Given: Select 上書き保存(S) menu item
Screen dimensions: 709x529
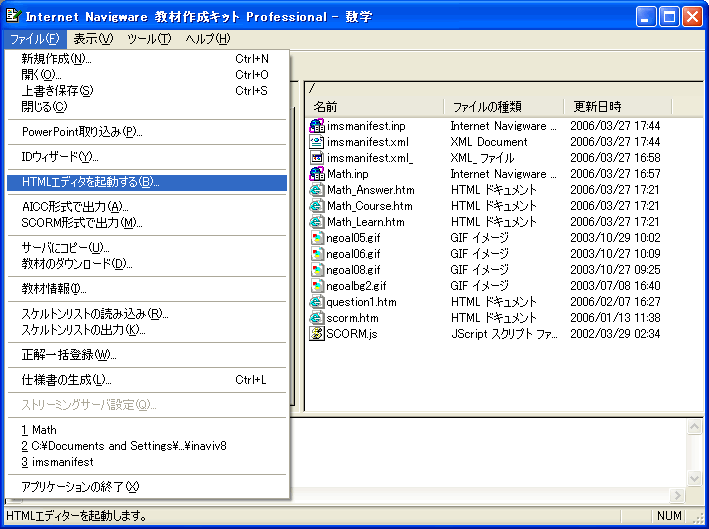Looking at the screenshot, I should coord(147,91).
